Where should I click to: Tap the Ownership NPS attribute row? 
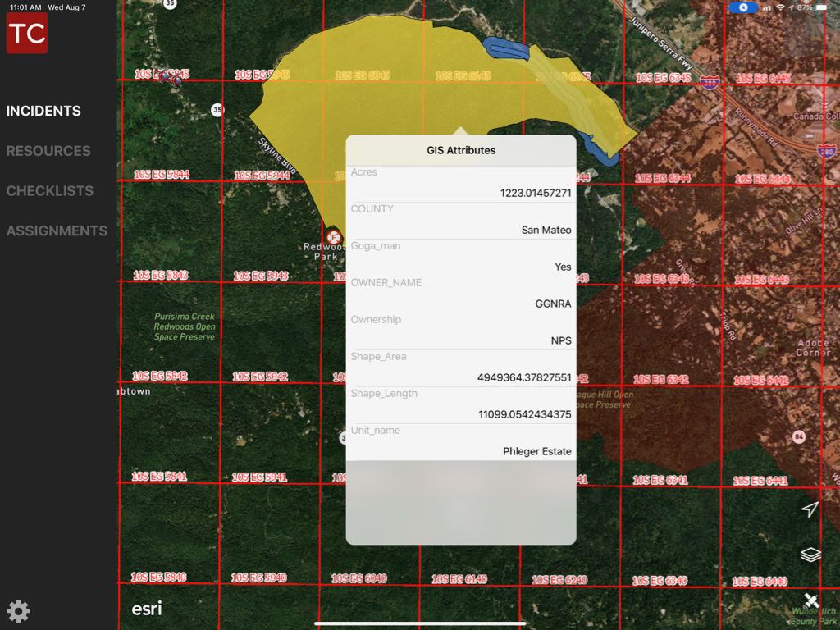click(x=460, y=331)
